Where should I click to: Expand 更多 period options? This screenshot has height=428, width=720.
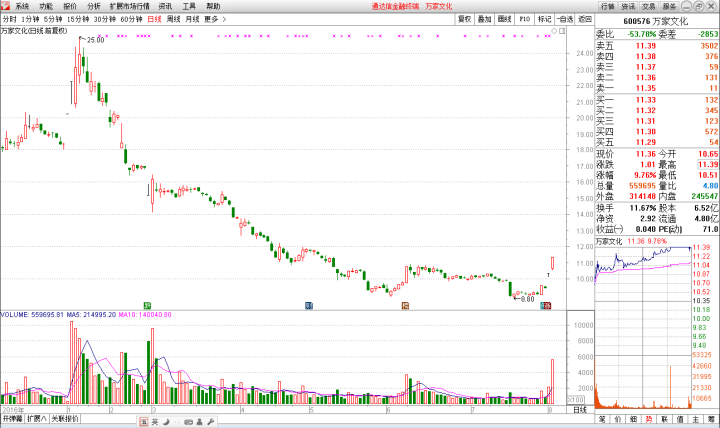(215, 19)
